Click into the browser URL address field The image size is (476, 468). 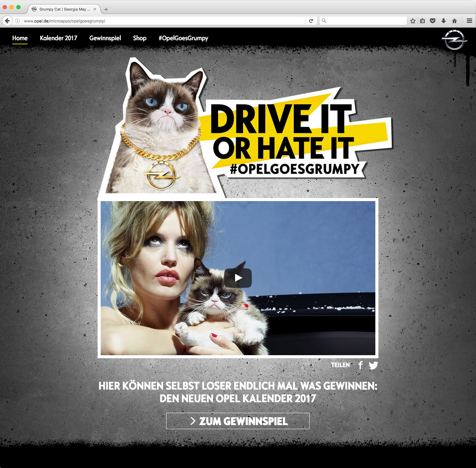pos(164,21)
